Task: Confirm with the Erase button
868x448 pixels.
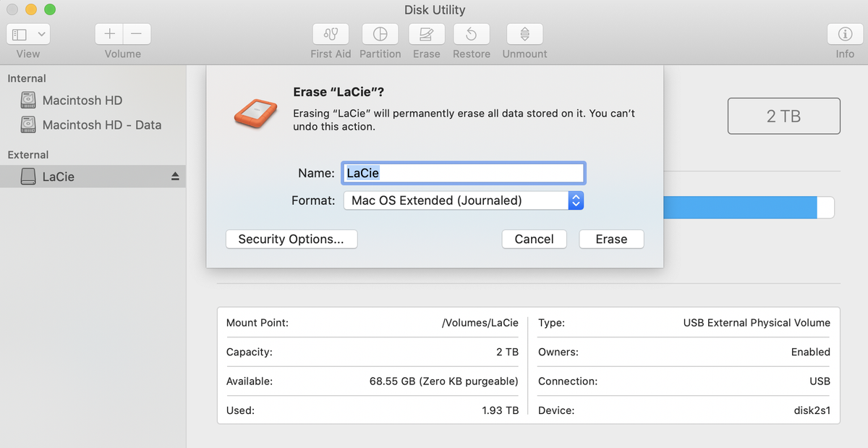Action: coord(611,240)
